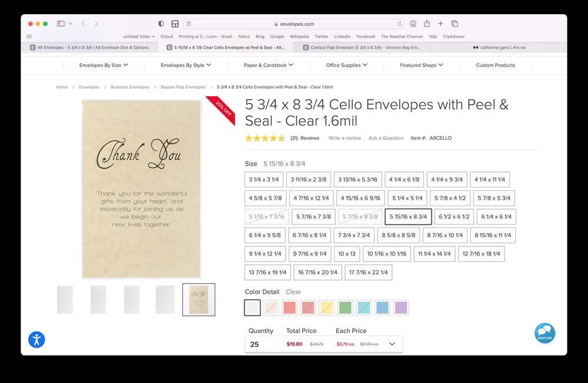
Task: Expand Envelopes By Style menu
Action: point(186,65)
